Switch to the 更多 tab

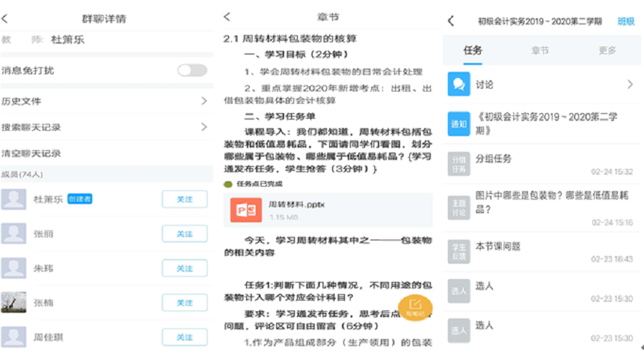(x=607, y=50)
